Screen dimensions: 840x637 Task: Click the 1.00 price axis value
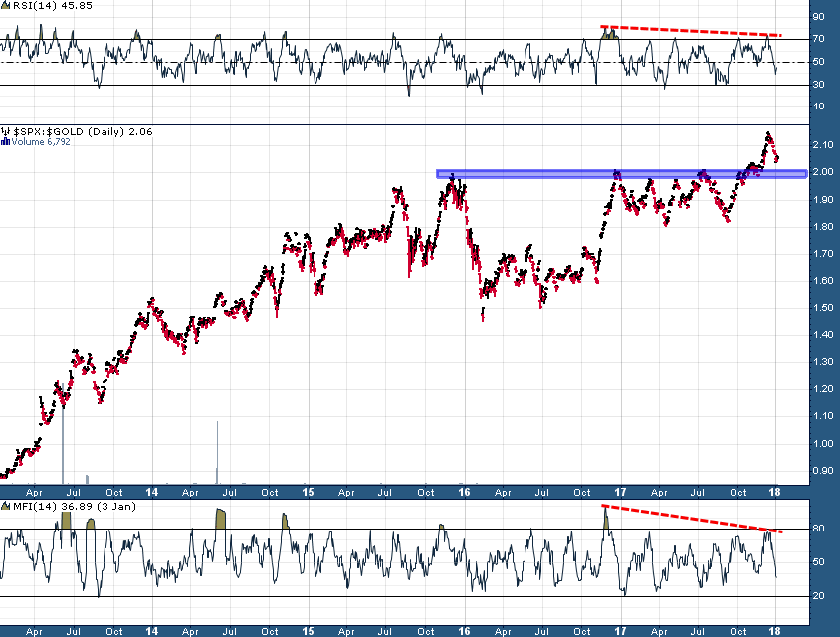pos(823,443)
